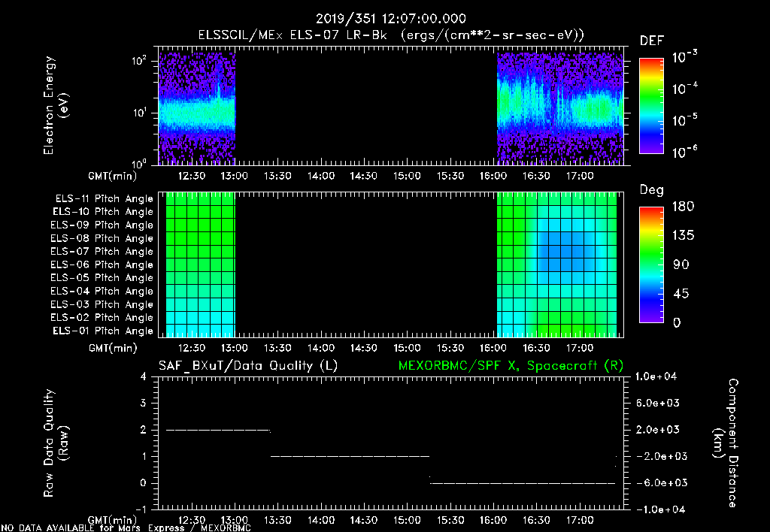Screen dimensions: 770x532
Task: Click the ELS-11 Pitch Angle row label
Action: pyautogui.click(x=104, y=199)
